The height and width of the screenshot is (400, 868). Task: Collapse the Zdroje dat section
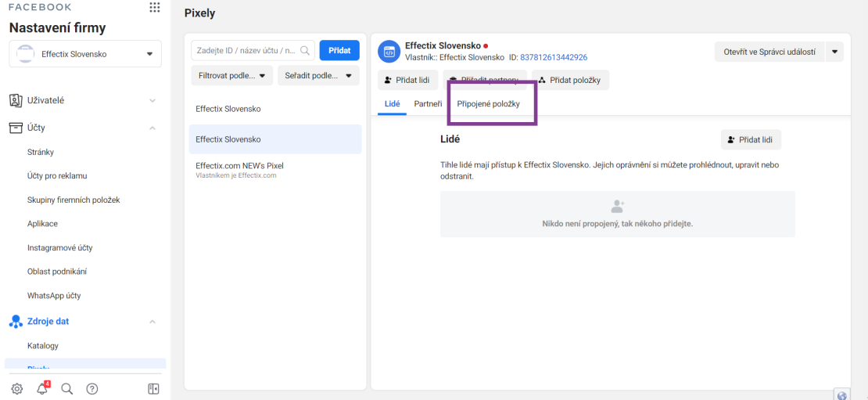152,322
